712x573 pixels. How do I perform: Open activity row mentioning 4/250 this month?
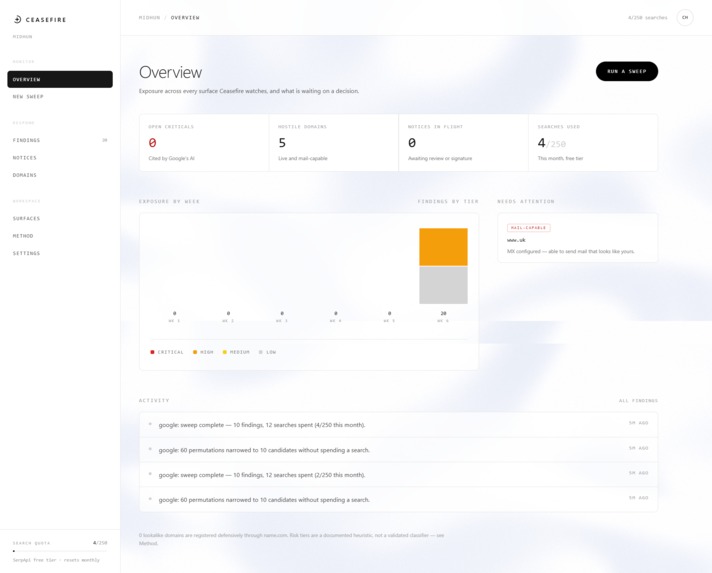tap(398, 425)
